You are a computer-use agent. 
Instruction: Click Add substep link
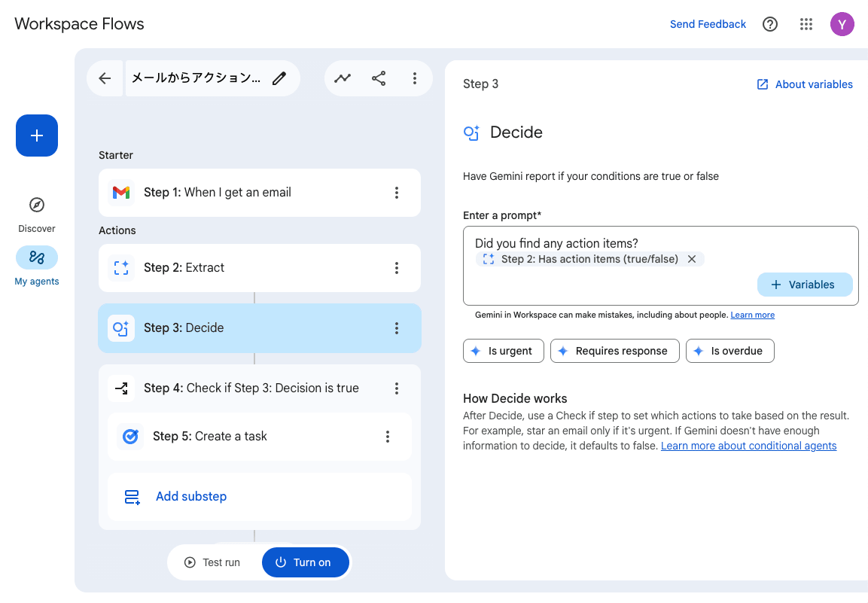tap(191, 497)
